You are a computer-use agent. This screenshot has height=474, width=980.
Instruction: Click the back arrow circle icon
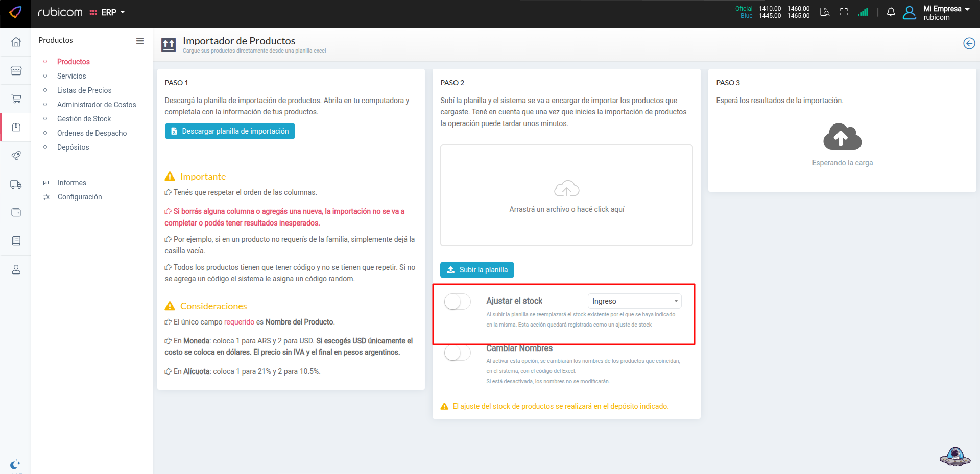point(969,43)
